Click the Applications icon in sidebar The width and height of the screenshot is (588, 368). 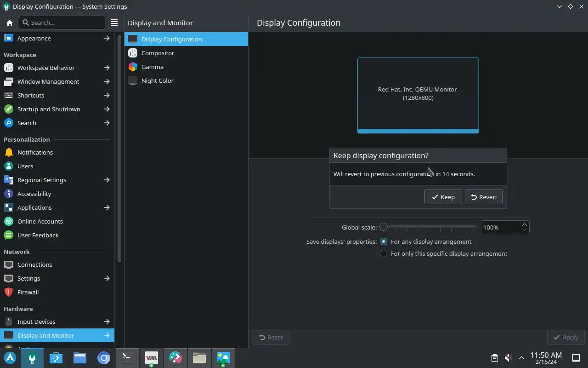pos(8,207)
